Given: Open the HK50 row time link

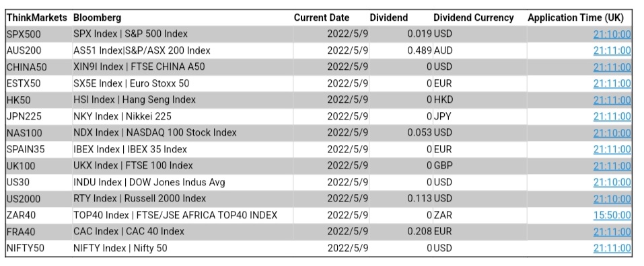Looking at the screenshot, I should (x=612, y=99).
